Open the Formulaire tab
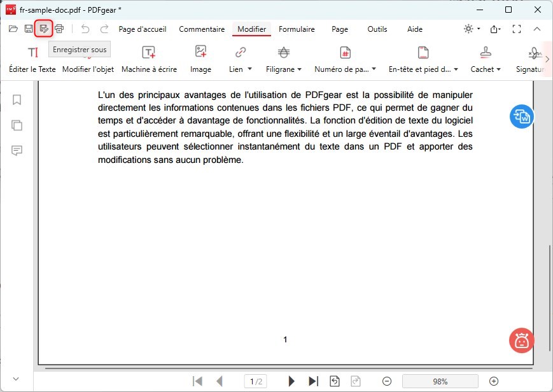The width and height of the screenshot is (553, 392). [x=297, y=29]
